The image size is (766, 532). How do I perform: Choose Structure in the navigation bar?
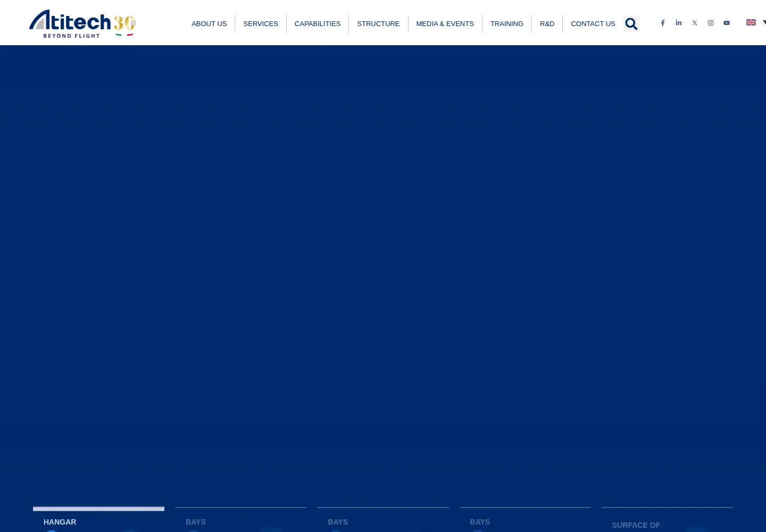[378, 24]
